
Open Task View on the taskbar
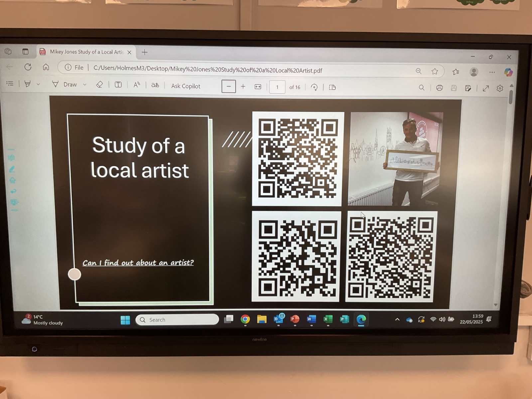click(x=229, y=319)
